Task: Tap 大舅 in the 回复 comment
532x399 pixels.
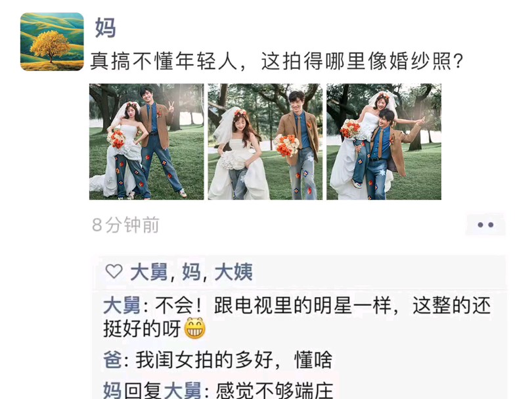Action: tap(183, 390)
